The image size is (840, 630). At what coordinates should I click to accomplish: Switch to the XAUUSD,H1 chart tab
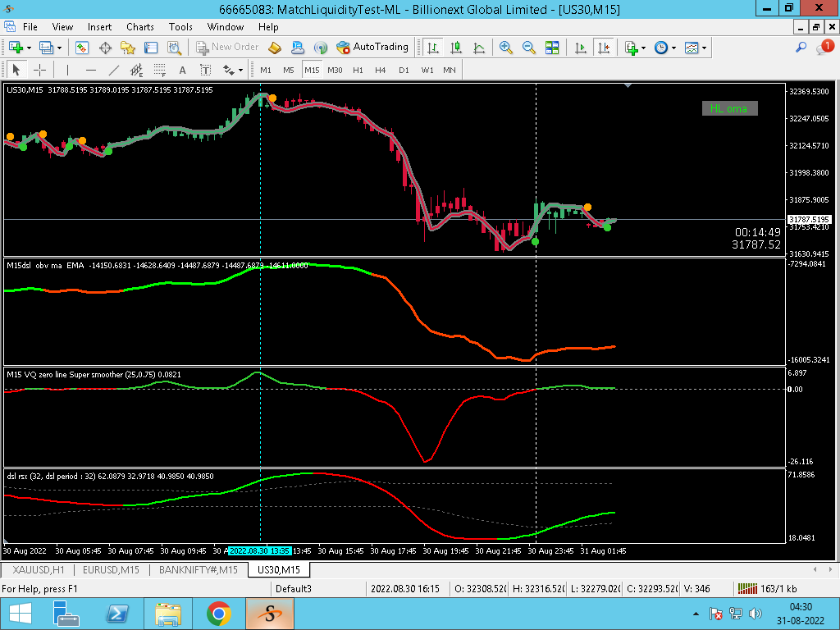pyautogui.click(x=37, y=569)
